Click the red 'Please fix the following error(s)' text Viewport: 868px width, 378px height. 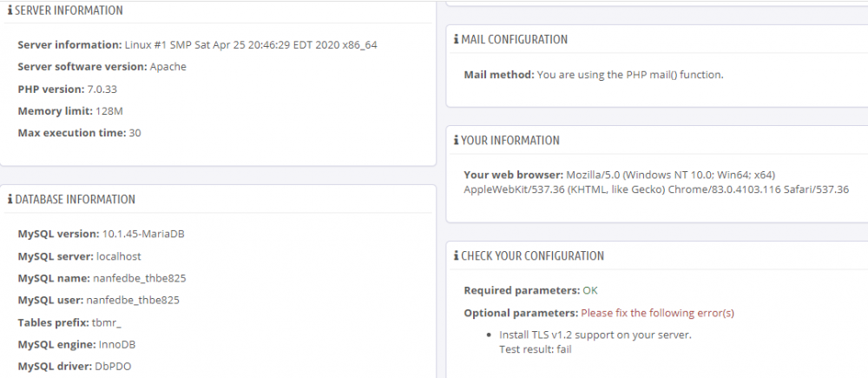(657, 313)
